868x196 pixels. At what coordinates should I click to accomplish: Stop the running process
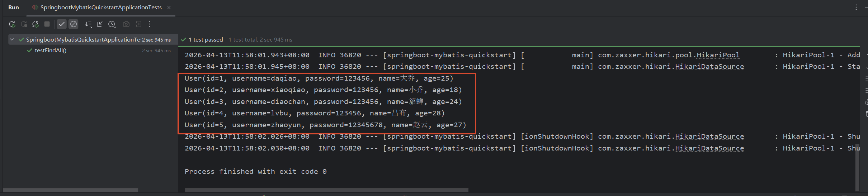coord(47,24)
